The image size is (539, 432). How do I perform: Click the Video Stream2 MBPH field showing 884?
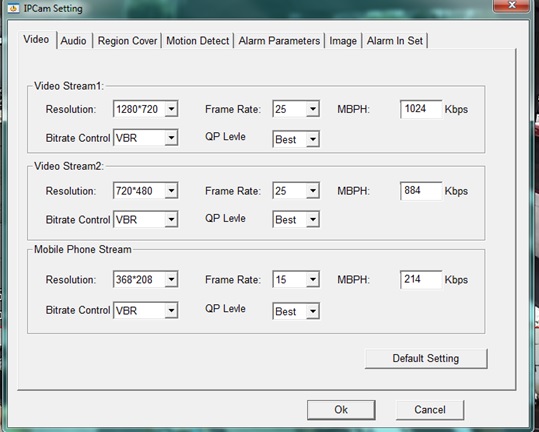click(421, 191)
